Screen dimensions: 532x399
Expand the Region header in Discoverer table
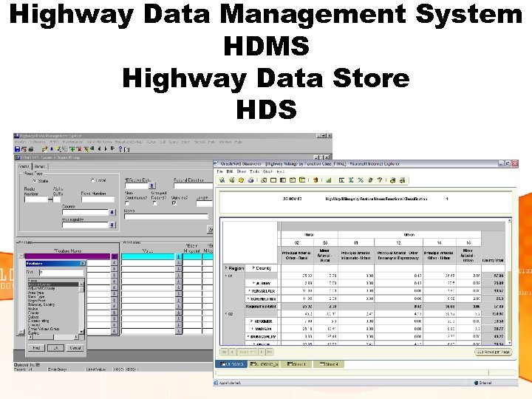226,267
